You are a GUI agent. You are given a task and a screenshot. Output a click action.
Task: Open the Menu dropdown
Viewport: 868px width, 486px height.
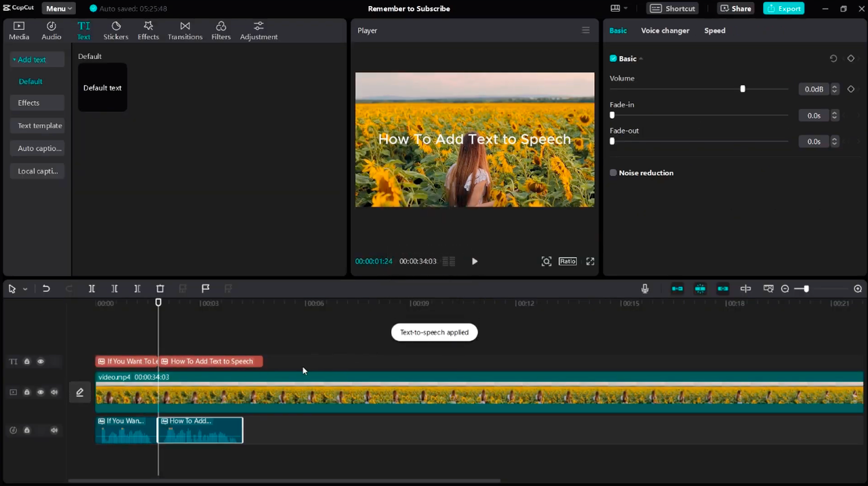point(59,9)
